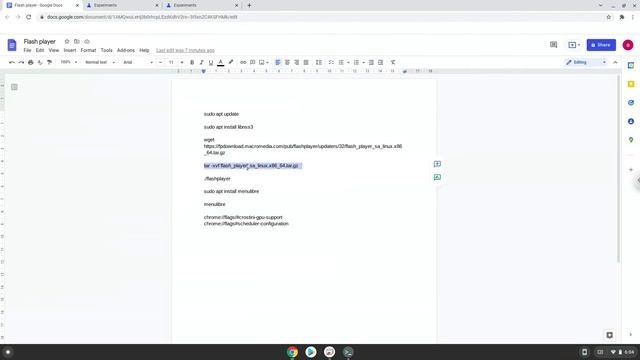Image resolution: width=640 pixels, height=360 pixels.
Task: Click the font size input field
Action: pyautogui.click(x=171, y=62)
